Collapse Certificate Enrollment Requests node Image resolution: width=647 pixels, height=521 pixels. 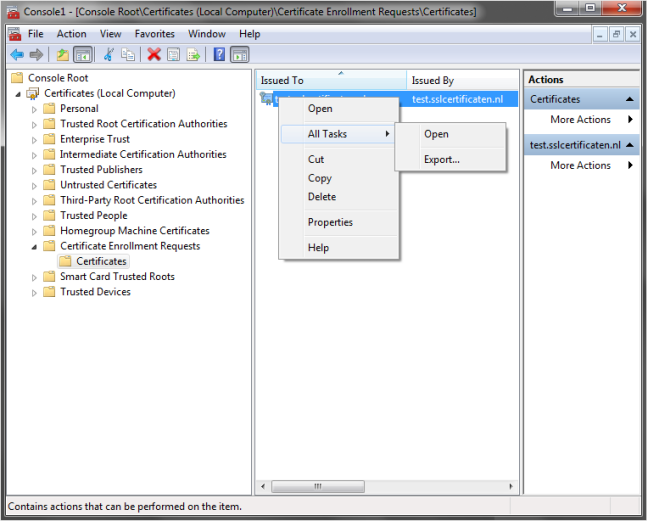(x=36, y=246)
